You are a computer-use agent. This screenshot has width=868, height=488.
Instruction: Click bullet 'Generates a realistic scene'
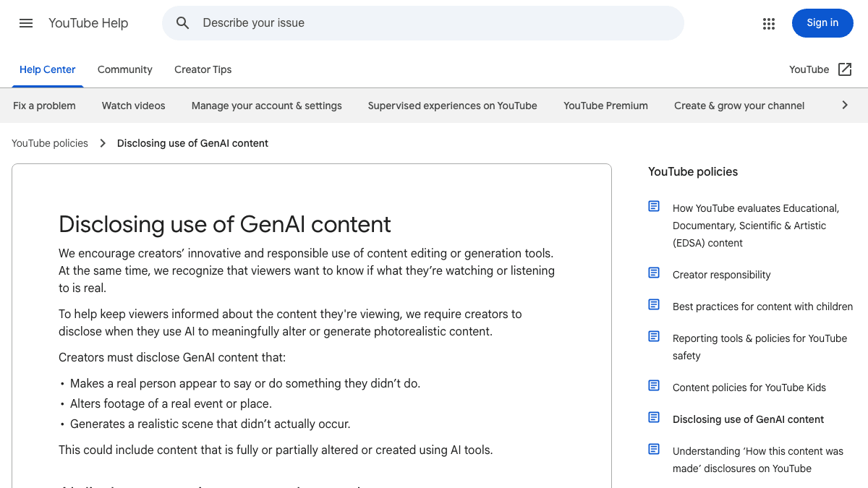click(210, 424)
